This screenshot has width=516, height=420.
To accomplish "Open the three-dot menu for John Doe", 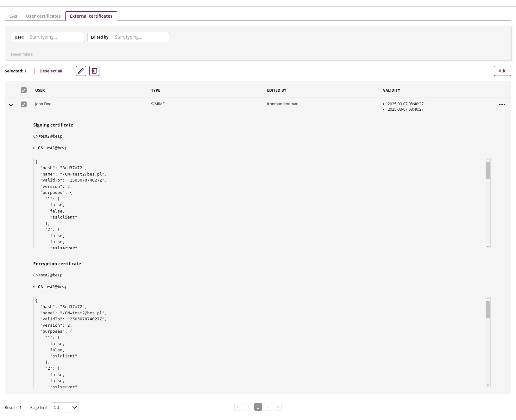I will click(502, 104).
